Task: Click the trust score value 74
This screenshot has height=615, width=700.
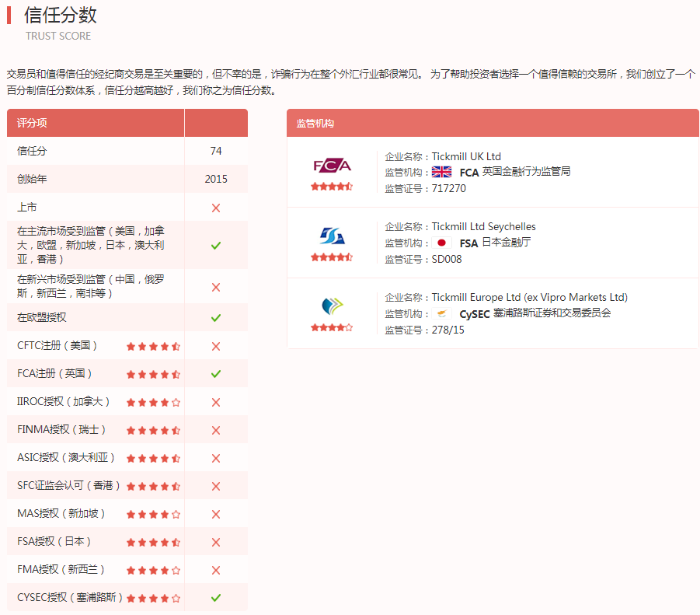Action: click(216, 151)
